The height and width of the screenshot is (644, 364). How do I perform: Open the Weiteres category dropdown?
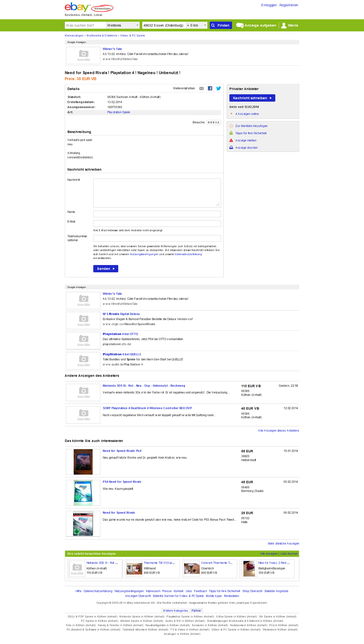coord(123,26)
